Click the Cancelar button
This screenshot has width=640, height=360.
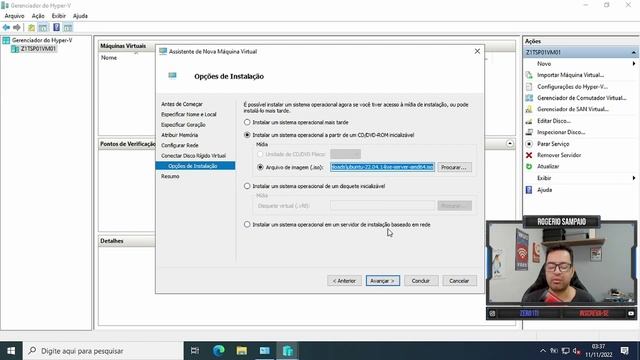coord(459,281)
